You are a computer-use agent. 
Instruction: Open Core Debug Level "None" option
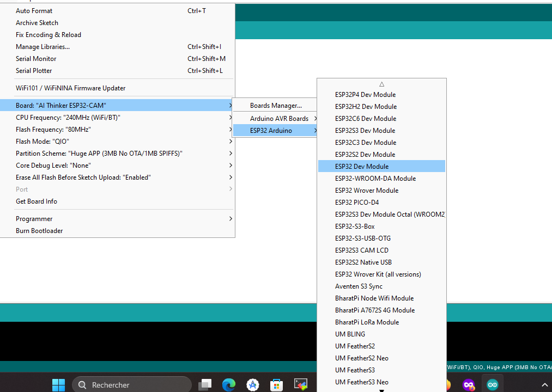pos(117,165)
